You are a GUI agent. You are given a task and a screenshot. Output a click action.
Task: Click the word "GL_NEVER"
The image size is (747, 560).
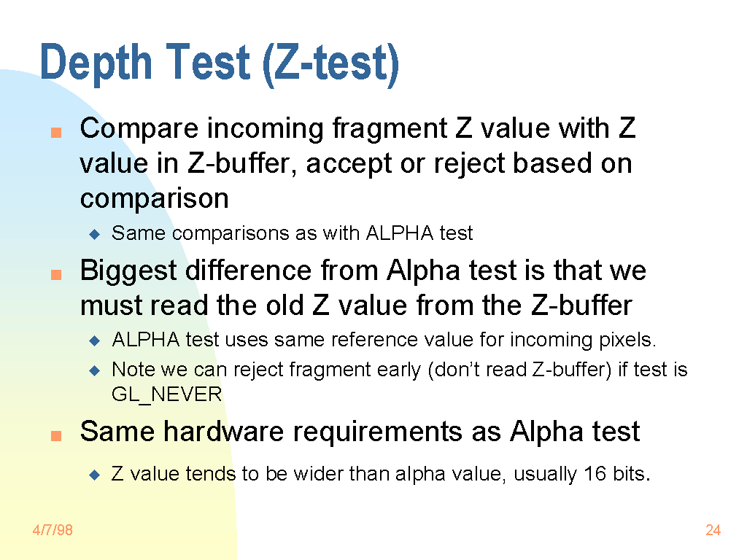tap(166, 394)
